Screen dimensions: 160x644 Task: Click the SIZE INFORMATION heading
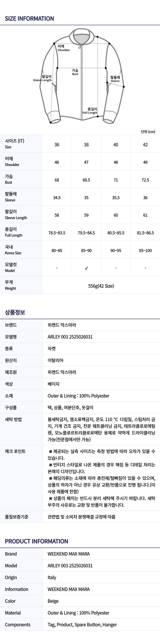click(29, 19)
